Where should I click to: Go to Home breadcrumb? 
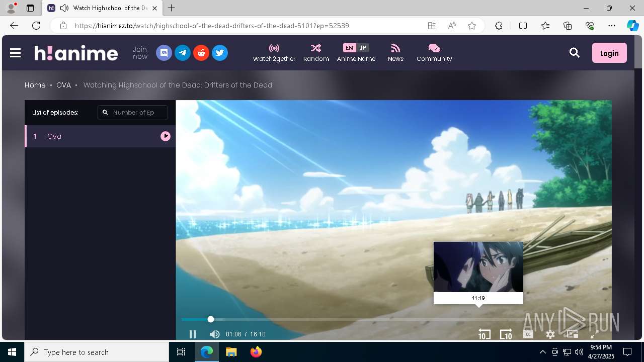click(35, 85)
